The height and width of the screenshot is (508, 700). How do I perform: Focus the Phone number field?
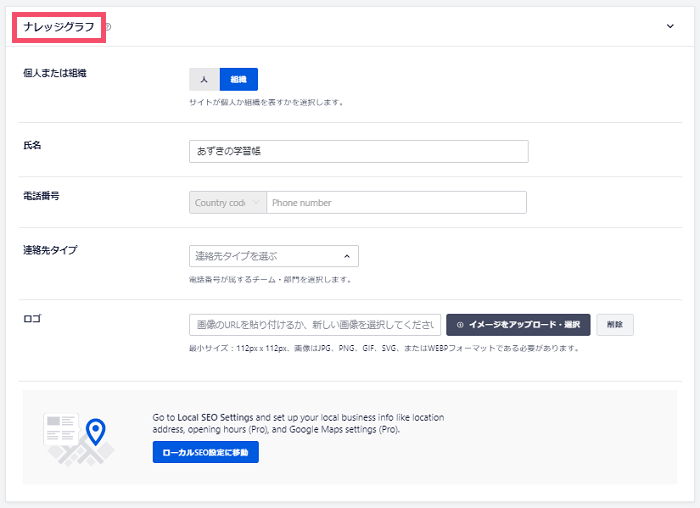pos(396,203)
